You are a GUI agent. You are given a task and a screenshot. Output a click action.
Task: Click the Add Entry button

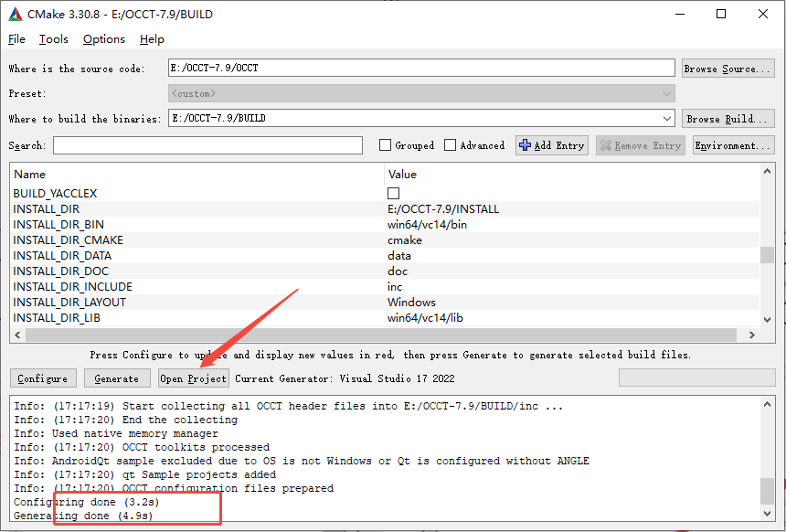pos(552,145)
